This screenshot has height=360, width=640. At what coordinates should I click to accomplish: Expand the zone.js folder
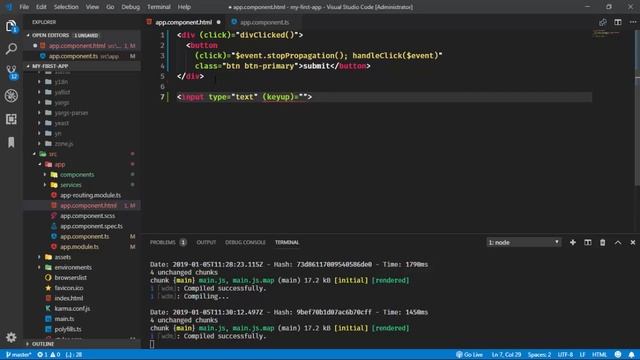pyautogui.click(x=64, y=144)
